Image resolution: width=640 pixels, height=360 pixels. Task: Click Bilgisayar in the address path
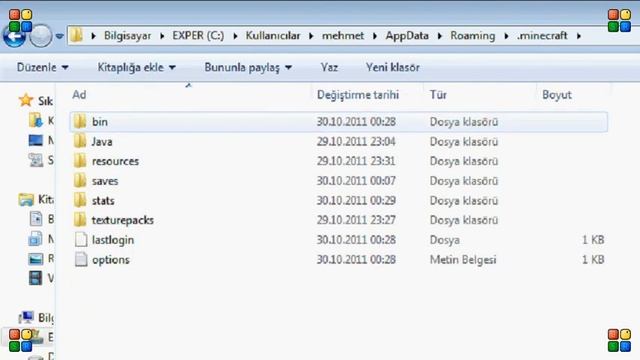point(127,36)
